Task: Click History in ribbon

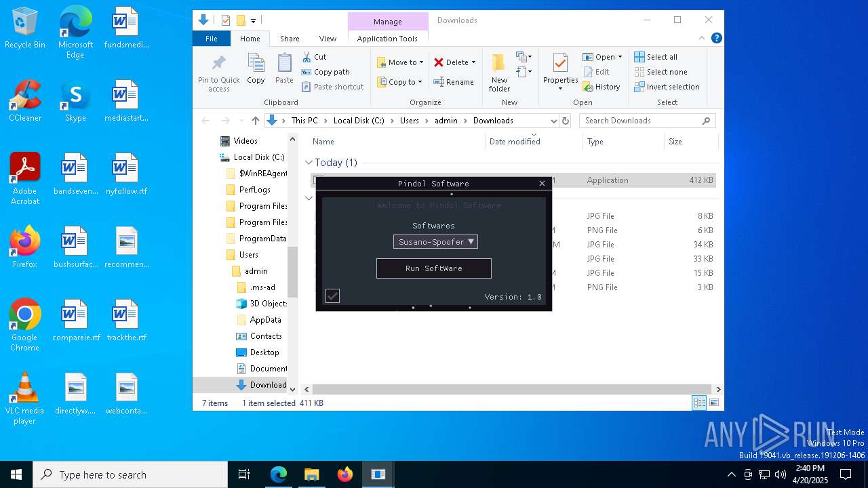Action: click(601, 87)
